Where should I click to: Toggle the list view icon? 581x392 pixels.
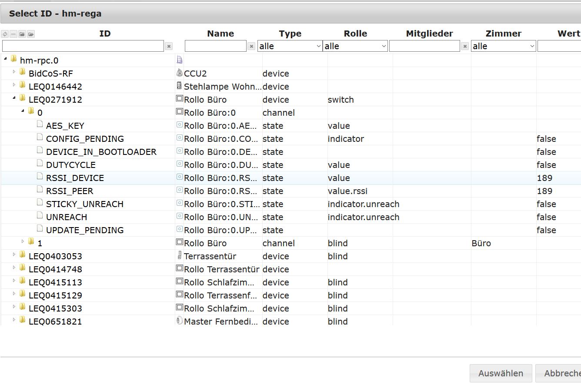click(x=13, y=34)
